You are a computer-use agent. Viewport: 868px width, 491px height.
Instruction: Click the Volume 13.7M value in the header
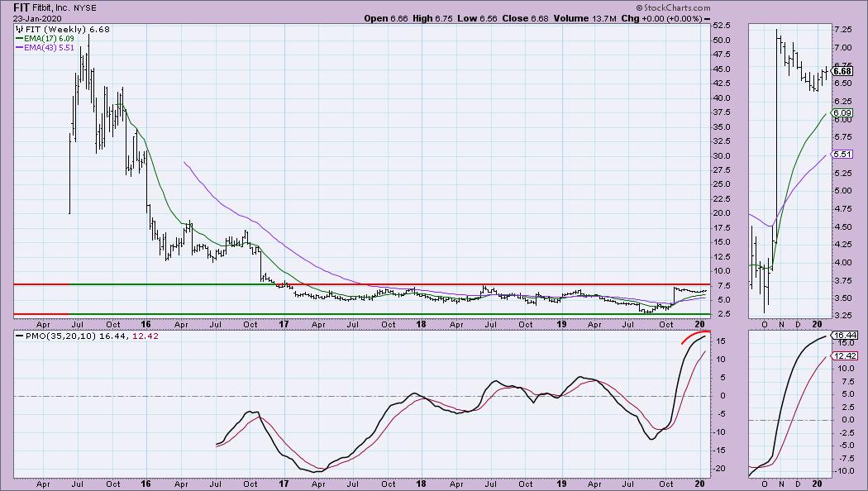pos(585,18)
